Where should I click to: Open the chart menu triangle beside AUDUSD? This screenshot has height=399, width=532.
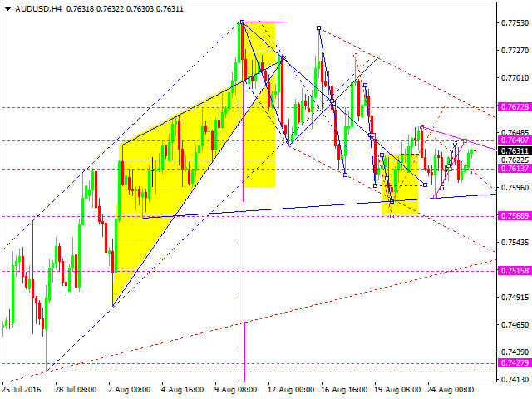pyautogui.click(x=8, y=9)
